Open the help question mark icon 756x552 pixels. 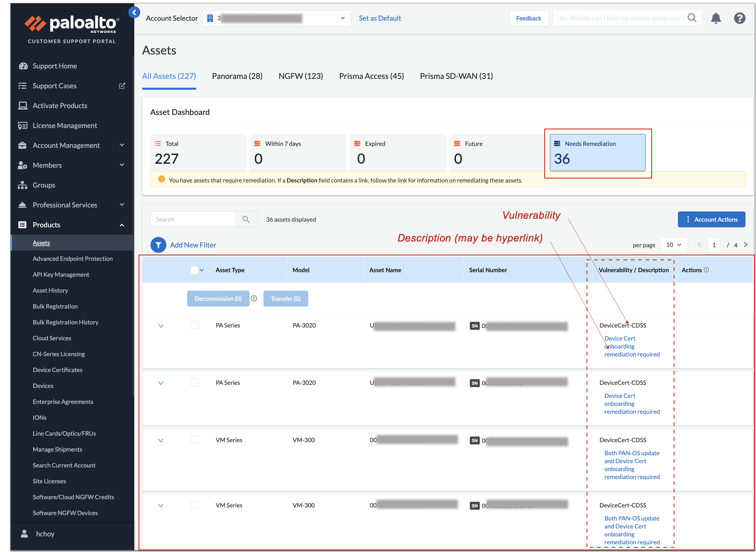739,18
